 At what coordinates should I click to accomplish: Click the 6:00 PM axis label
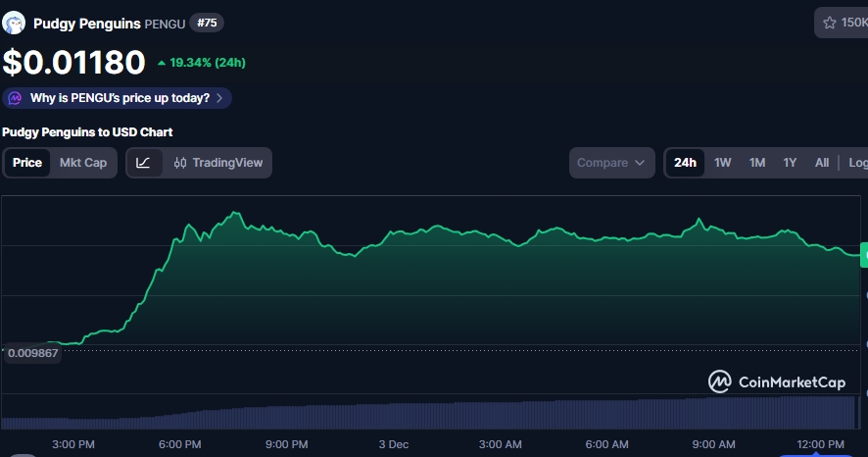(180, 444)
